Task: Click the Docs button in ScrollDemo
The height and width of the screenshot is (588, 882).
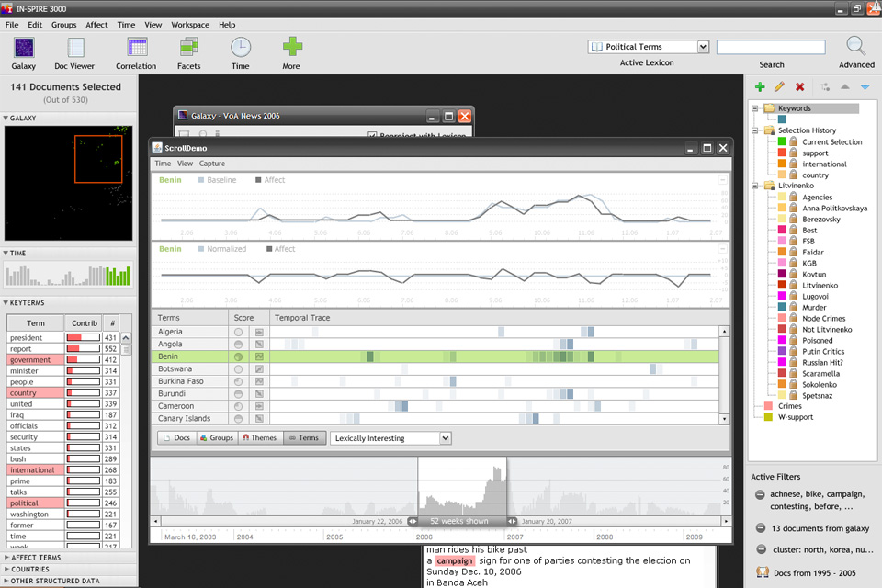Action: (x=176, y=438)
